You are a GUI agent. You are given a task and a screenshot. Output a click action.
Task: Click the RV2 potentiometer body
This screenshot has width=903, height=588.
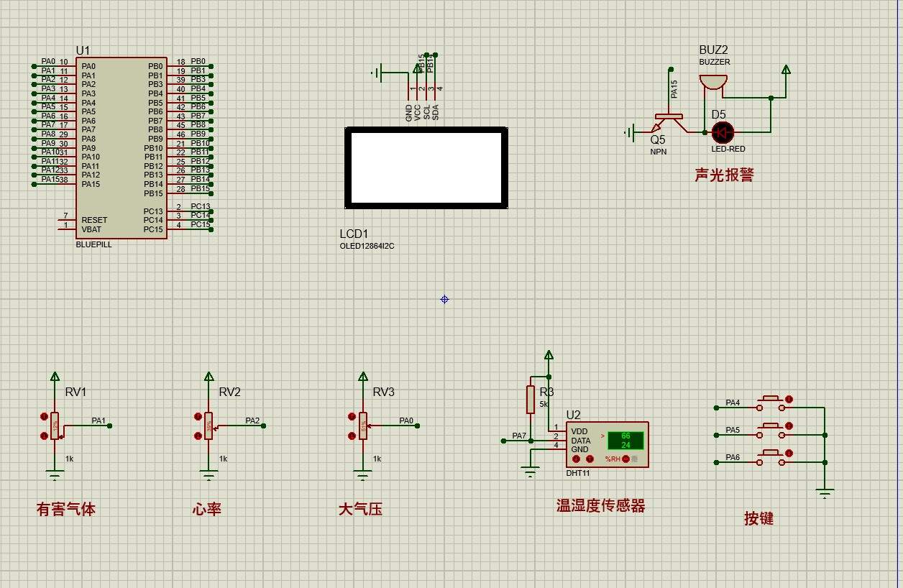click(208, 426)
